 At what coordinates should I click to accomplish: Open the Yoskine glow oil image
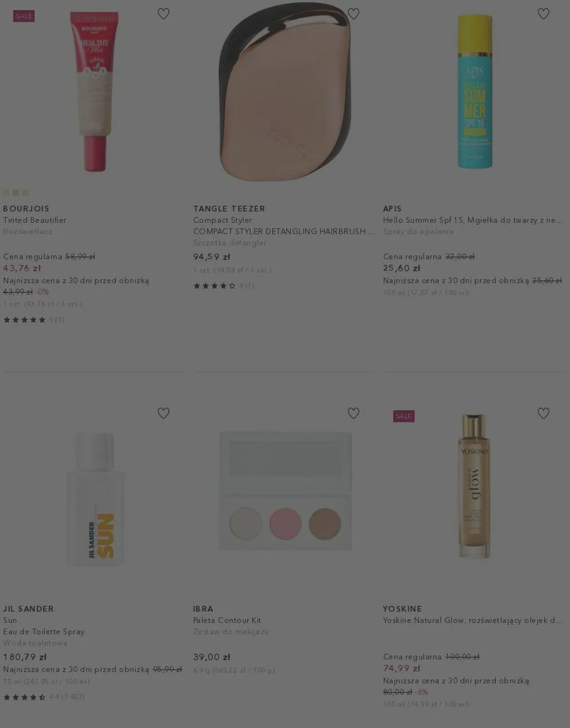coord(474,486)
